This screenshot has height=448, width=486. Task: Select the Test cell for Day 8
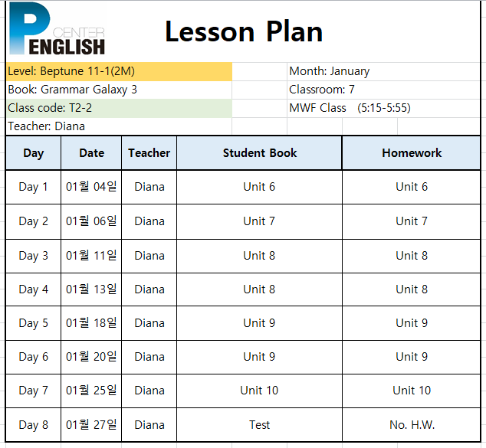[259, 425]
